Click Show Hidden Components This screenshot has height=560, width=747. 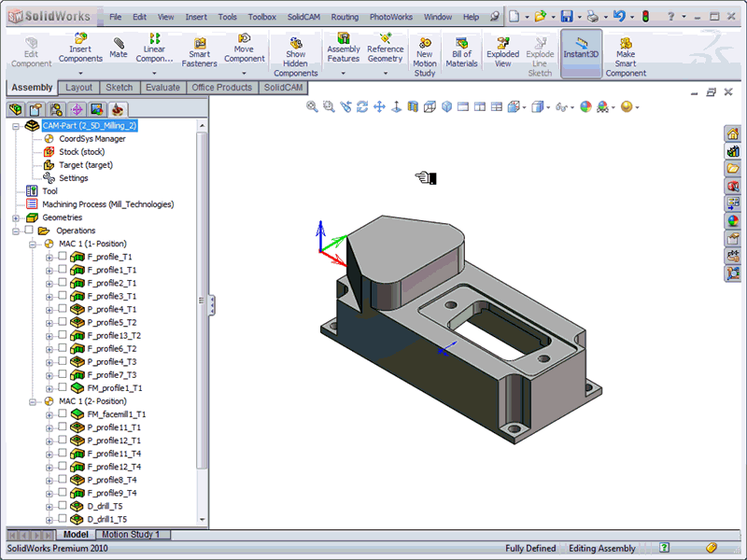295,57
